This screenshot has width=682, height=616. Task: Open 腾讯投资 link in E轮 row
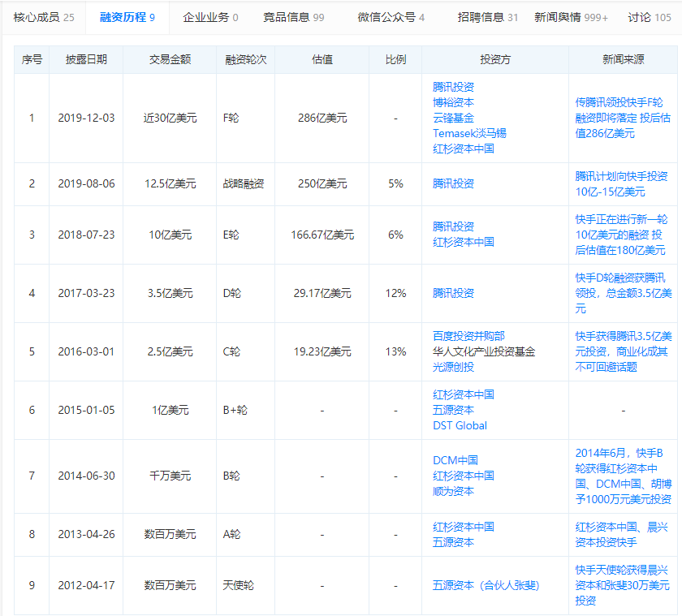coord(453,226)
